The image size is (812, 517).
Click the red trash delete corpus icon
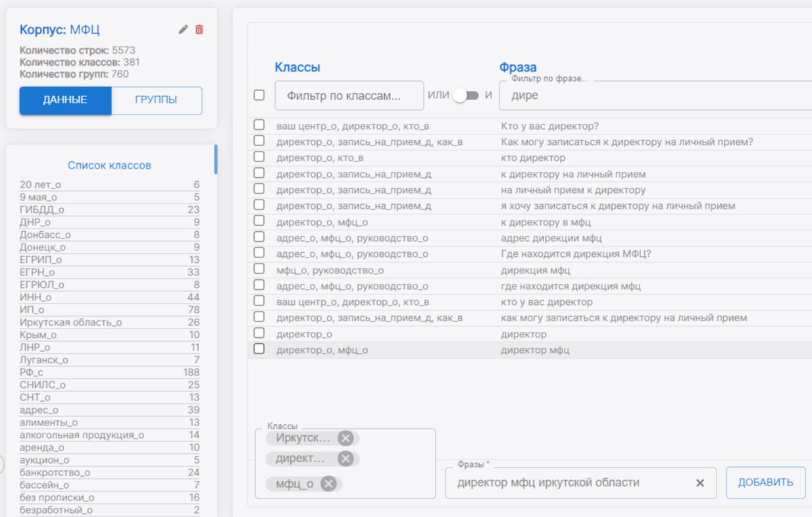[199, 30]
